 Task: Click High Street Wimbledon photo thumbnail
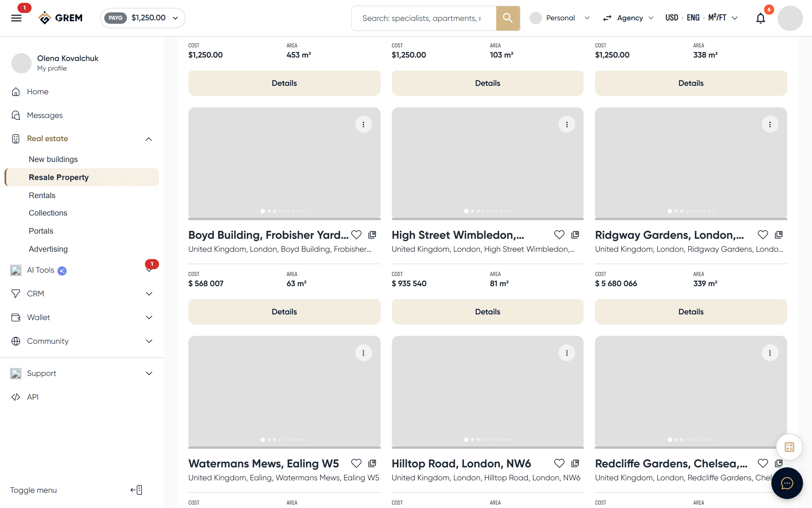coord(487,163)
